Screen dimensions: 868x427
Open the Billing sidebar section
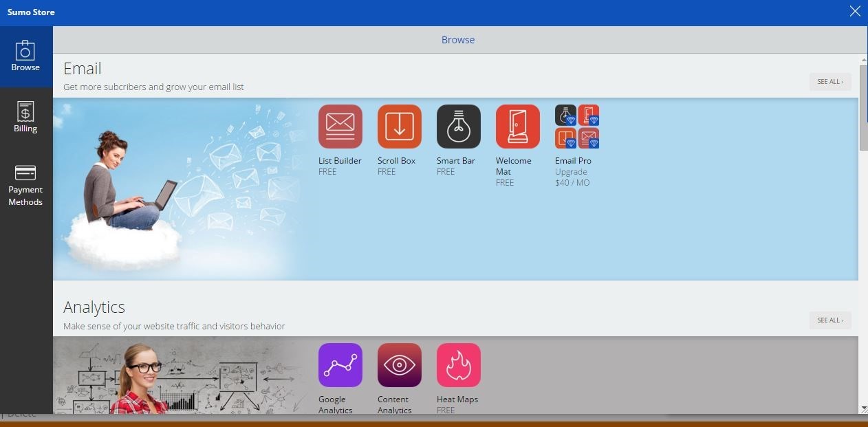point(25,118)
